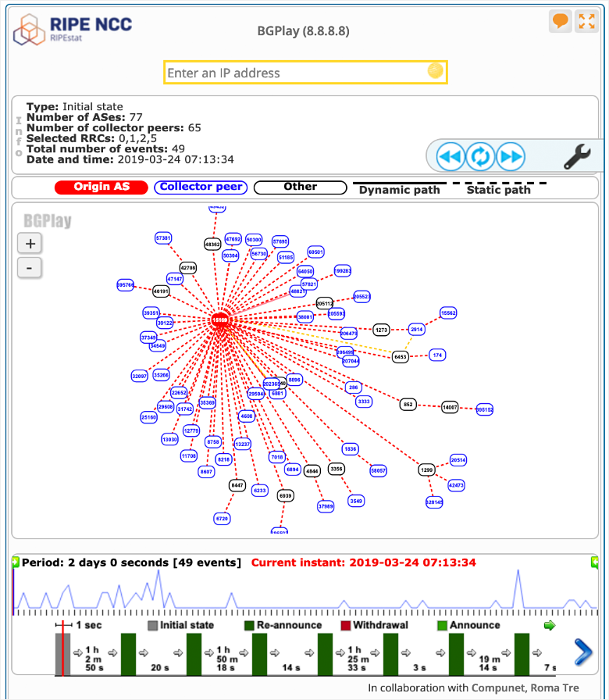The image size is (609, 700).
Task: Click the circular repeat animation button
Action: [480, 157]
